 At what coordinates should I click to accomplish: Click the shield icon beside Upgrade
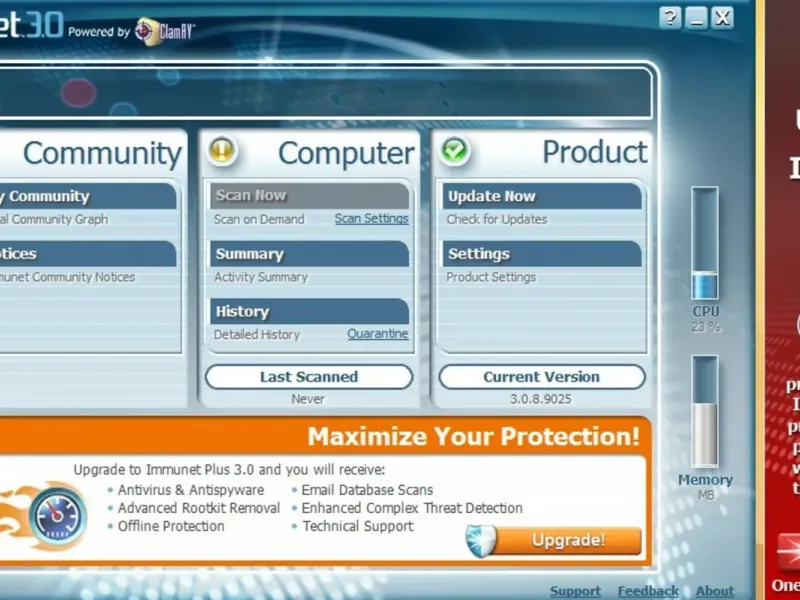481,540
